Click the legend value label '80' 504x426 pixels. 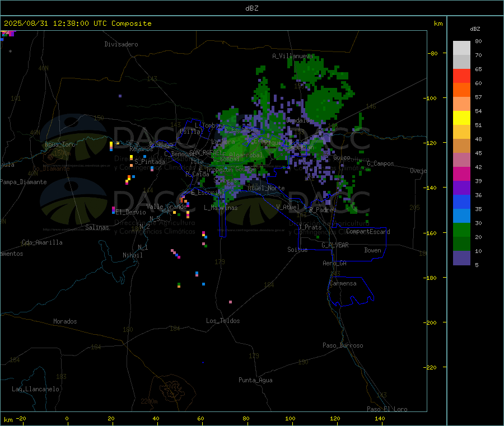478,41
